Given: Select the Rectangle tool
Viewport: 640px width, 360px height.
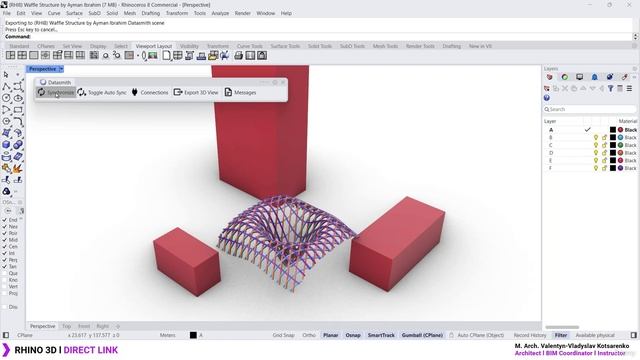Looking at the screenshot, I should (18, 110).
